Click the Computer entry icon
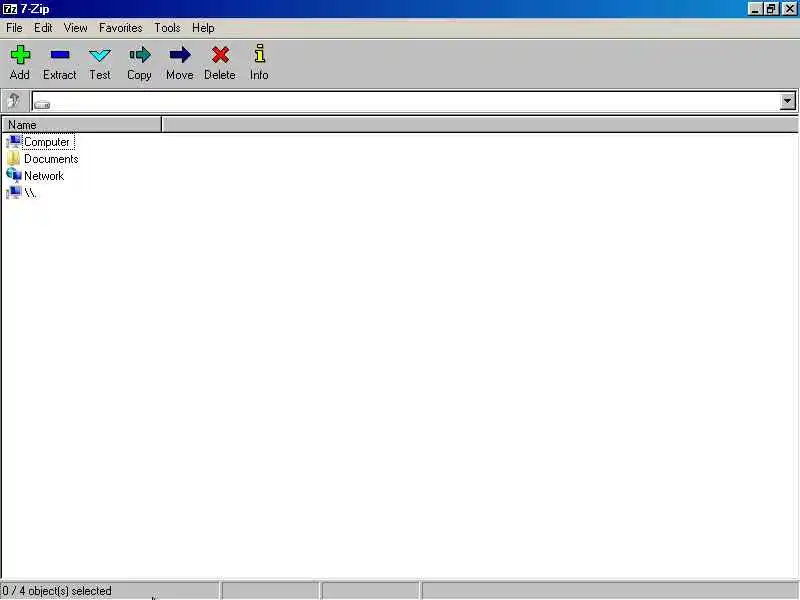This screenshot has height=600, width=800. coord(14,141)
